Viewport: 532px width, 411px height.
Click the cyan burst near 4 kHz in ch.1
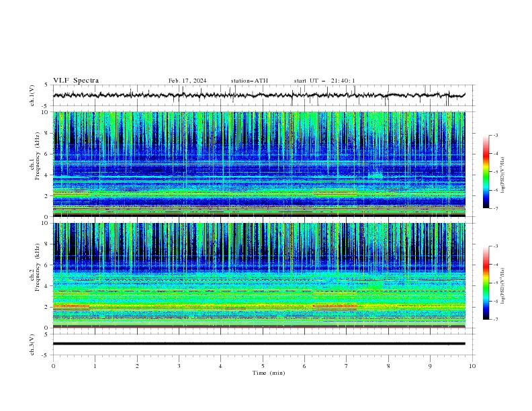point(375,175)
